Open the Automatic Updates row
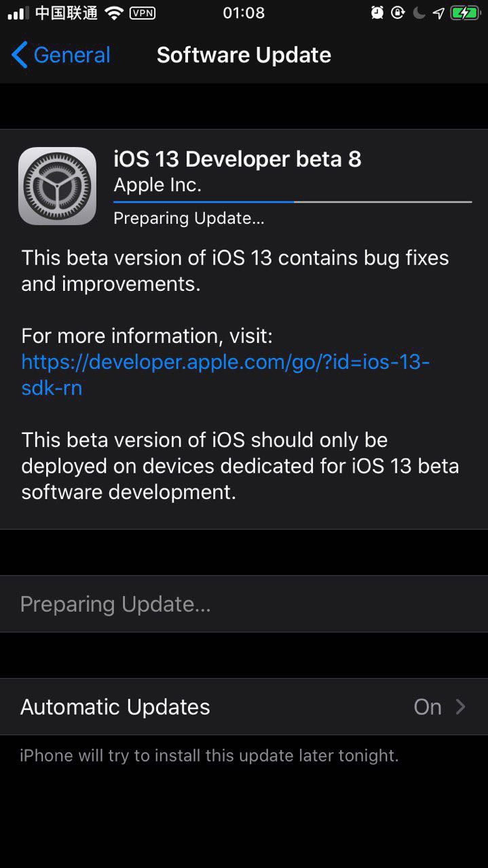The width and height of the screenshot is (488, 868). tap(244, 707)
